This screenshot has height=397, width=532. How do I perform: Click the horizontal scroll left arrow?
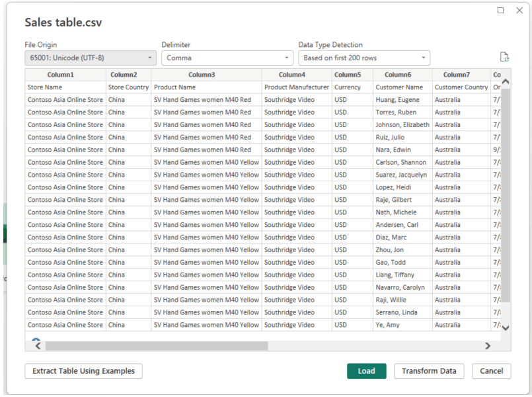pos(38,345)
